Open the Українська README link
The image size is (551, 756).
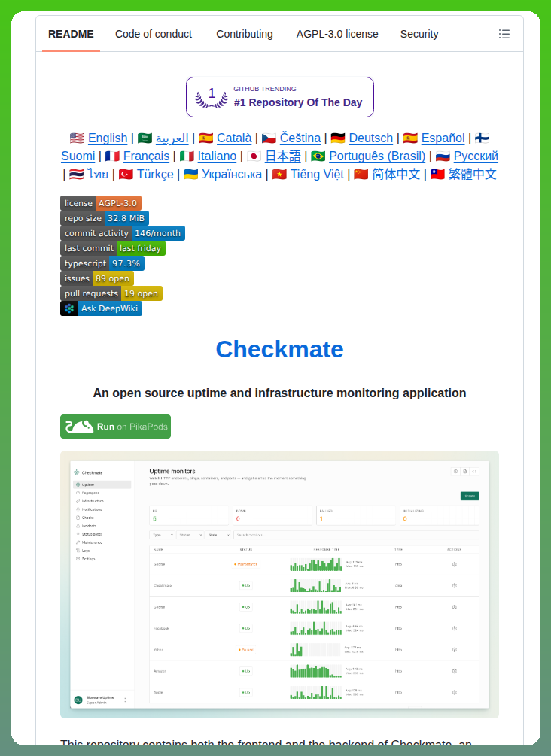[x=232, y=174]
